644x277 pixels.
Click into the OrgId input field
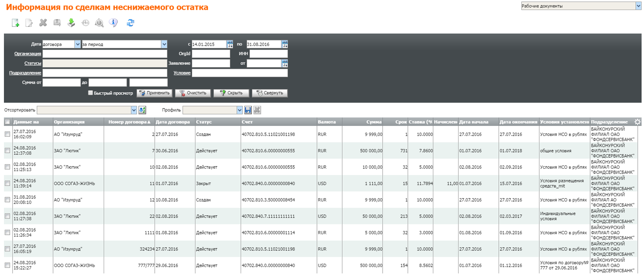point(211,54)
